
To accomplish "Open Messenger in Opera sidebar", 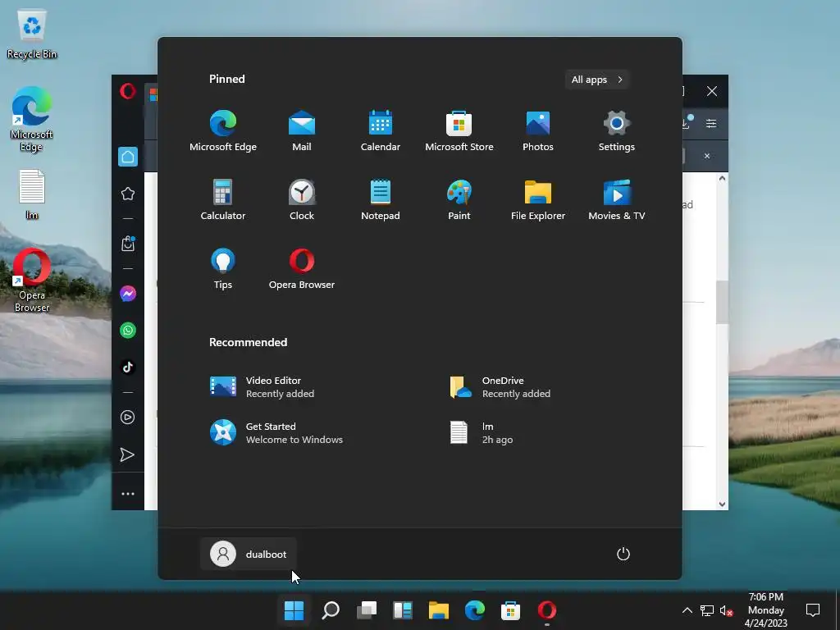I will pyautogui.click(x=127, y=294).
